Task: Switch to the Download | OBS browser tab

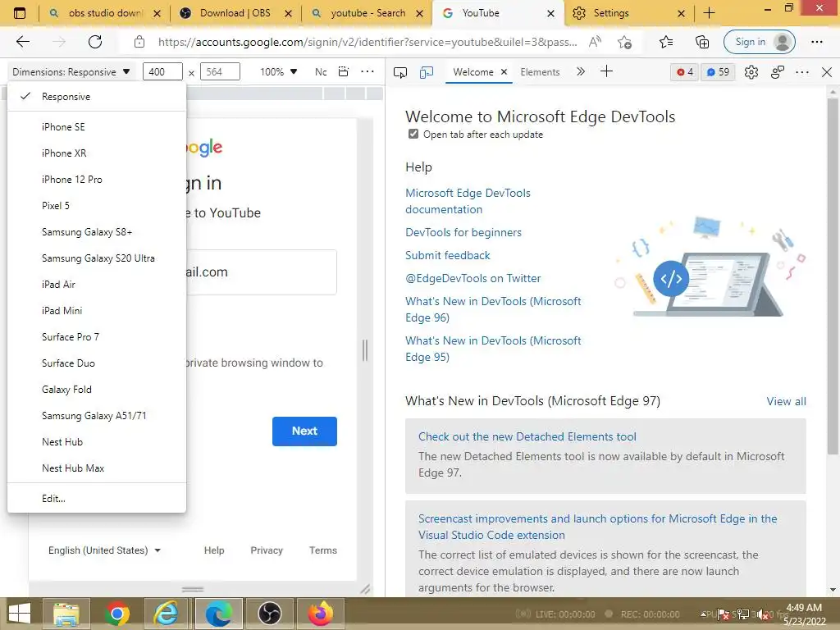Action: click(x=235, y=13)
